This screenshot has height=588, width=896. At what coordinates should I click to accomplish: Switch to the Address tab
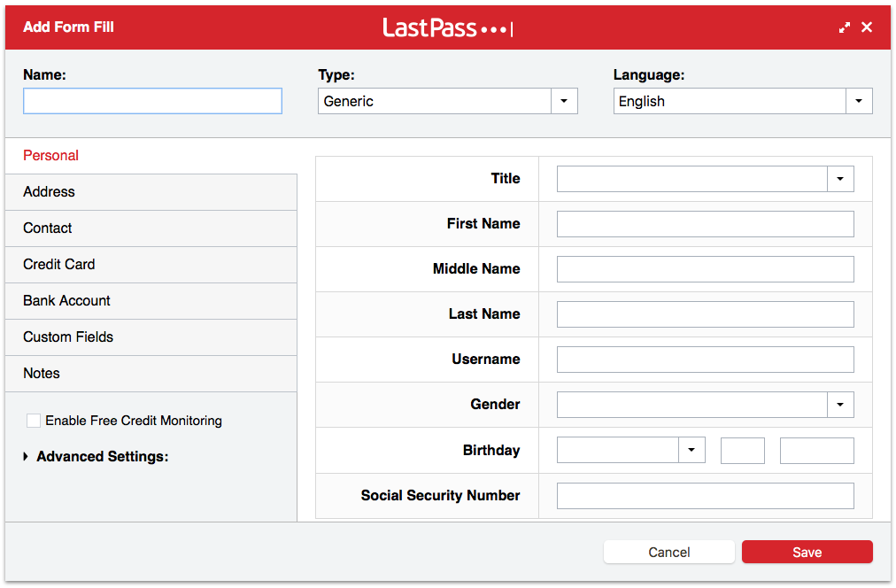(x=151, y=192)
